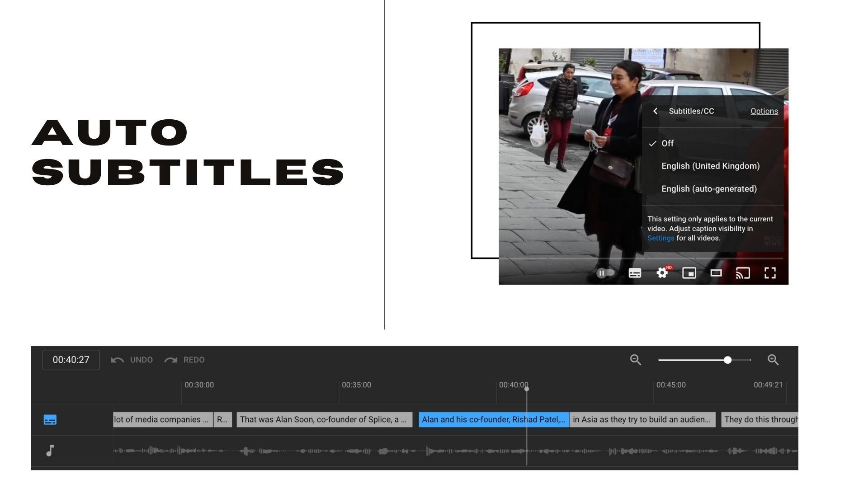This screenshot has height=488, width=868.
Task: Click the zoom in magnifier in timeline
Action: click(773, 360)
